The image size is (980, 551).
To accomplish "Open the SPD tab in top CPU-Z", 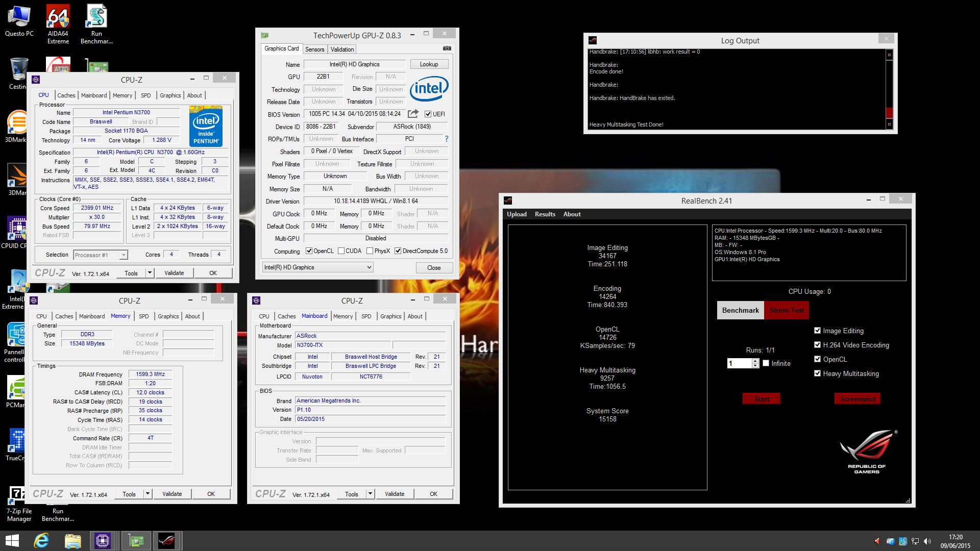I will pos(146,95).
